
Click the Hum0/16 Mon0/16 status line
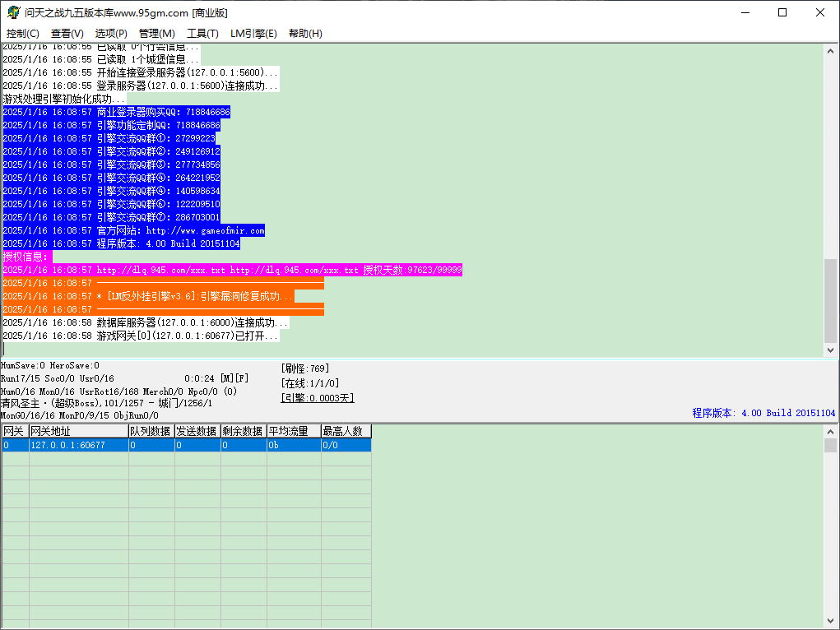119,391
